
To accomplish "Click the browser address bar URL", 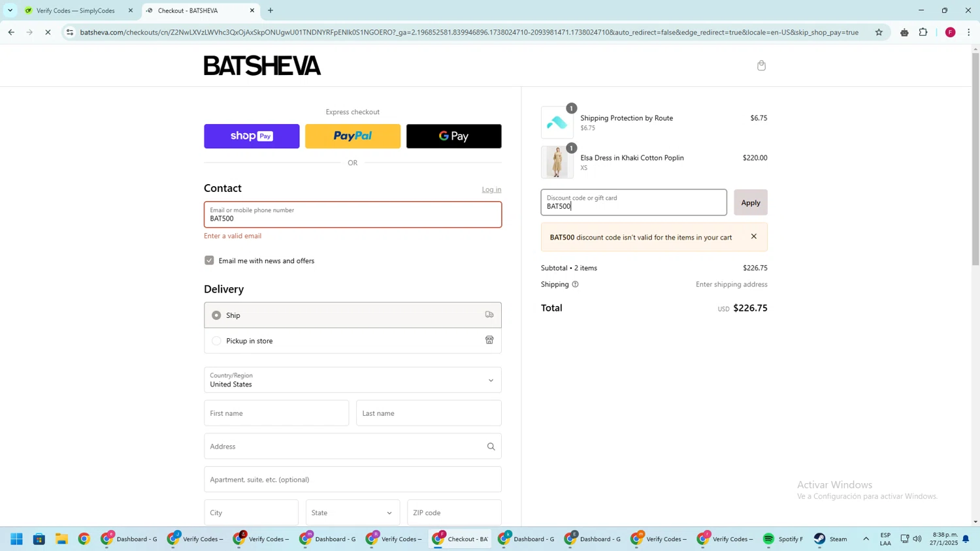I will (x=469, y=32).
